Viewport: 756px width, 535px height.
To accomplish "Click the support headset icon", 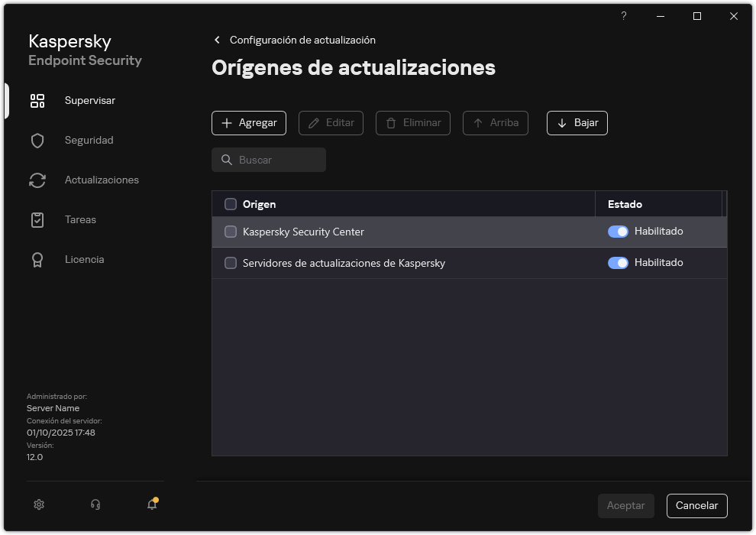I will click(x=95, y=504).
